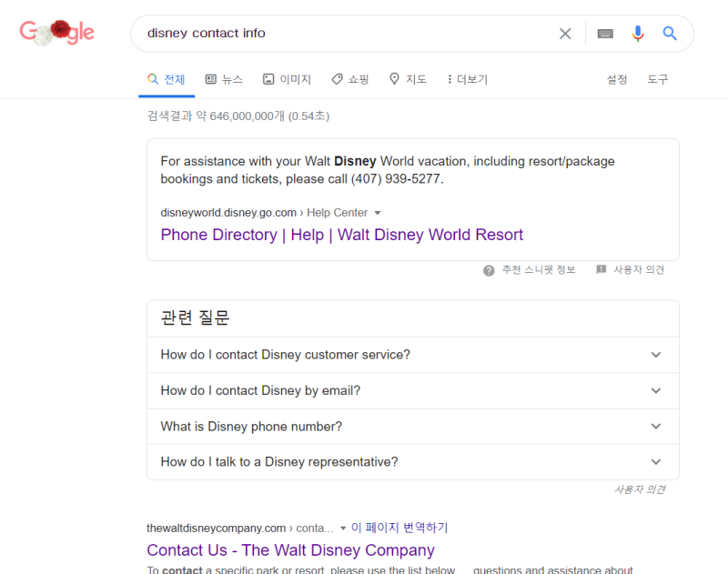Submit search with blue magnifier icon
The image size is (728, 574).
pos(670,34)
